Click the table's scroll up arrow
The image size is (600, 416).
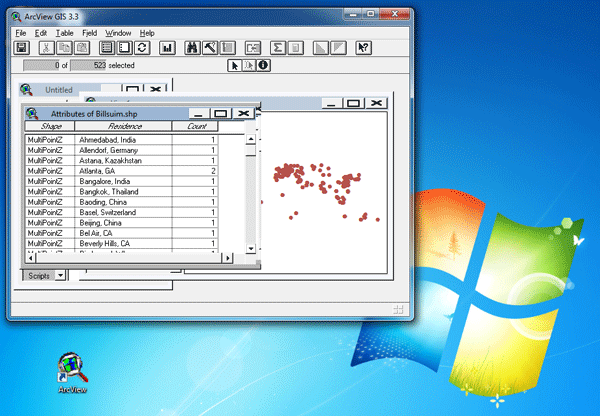coord(251,139)
